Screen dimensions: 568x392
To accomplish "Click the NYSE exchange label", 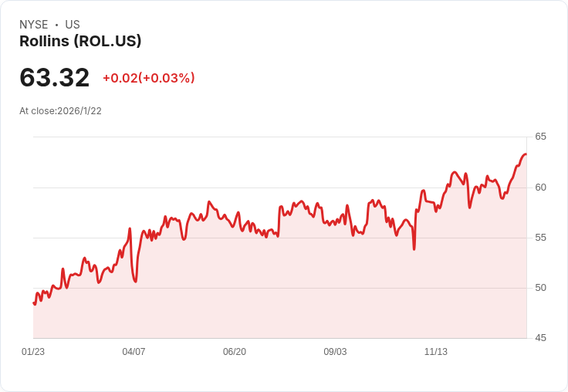I will [34, 25].
